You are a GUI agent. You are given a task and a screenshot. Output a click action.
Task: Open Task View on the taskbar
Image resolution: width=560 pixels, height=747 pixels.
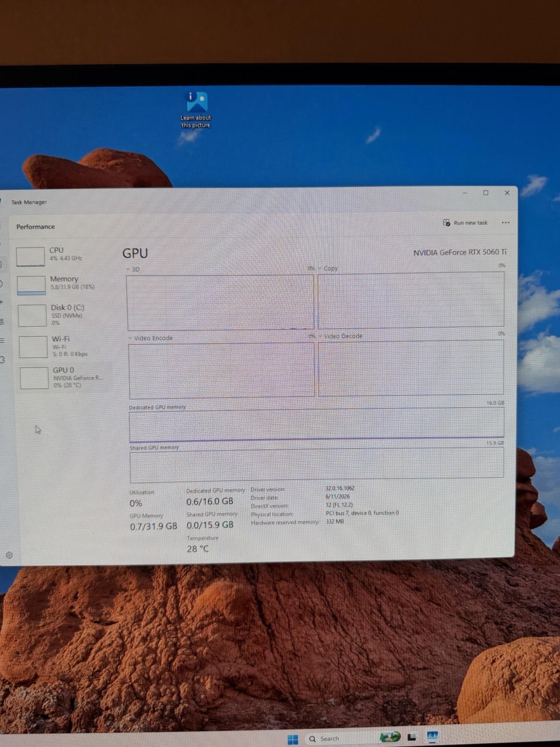pos(412,737)
